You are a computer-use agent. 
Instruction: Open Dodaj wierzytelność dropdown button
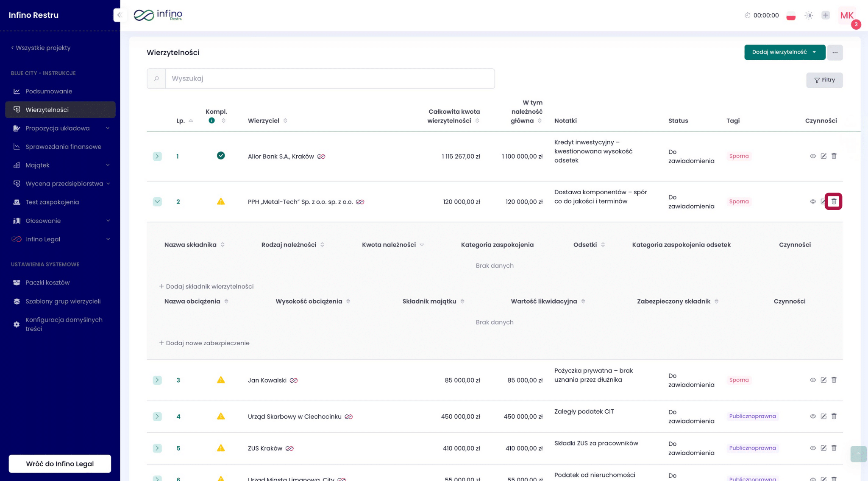(x=785, y=52)
